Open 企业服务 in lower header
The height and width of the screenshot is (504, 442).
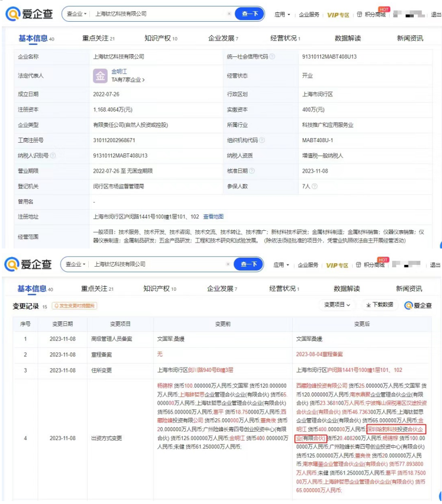tap(308, 265)
